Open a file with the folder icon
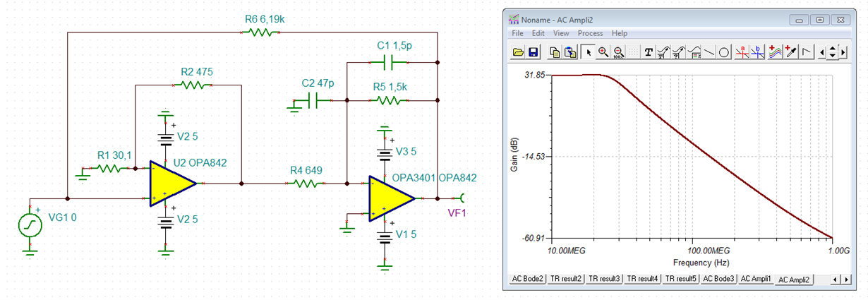The height and width of the screenshot is (300, 868). [x=519, y=52]
